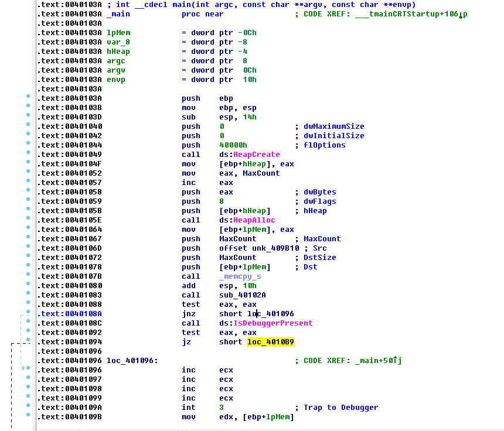The image size is (504, 431).
Task: Click MaxCount in mov eax, MaxCount
Action: pyautogui.click(x=261, y=173)
